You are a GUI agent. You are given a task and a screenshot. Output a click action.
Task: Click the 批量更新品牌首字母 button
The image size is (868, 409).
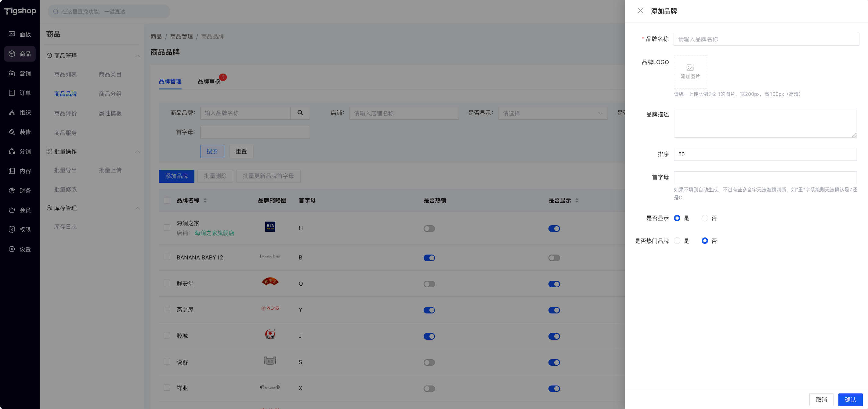tap(268, 176)
